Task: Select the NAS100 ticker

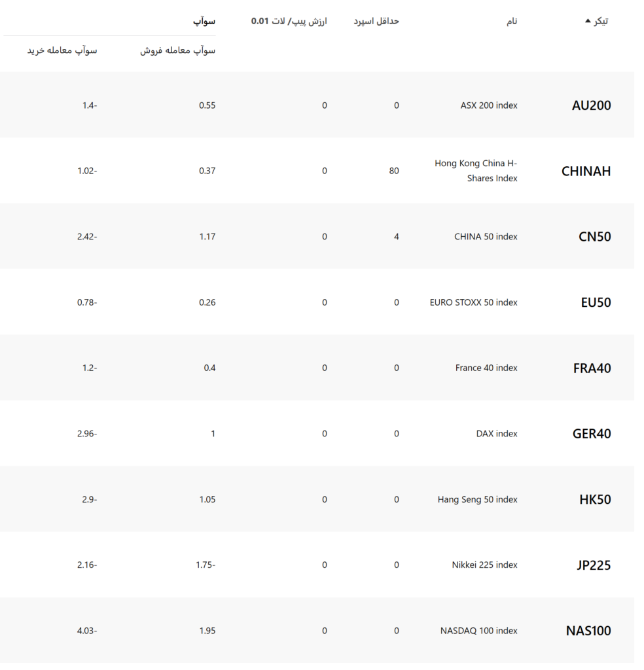Action: point(588,631)
